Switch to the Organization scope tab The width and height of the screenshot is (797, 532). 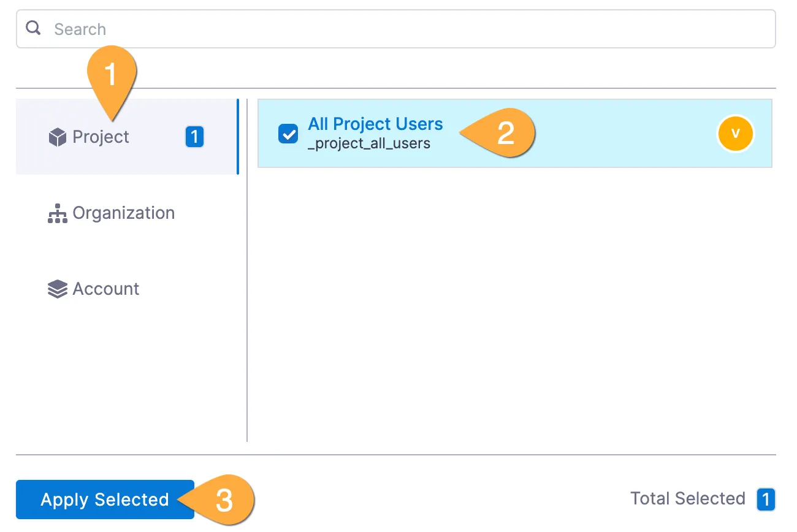[123, 213]
